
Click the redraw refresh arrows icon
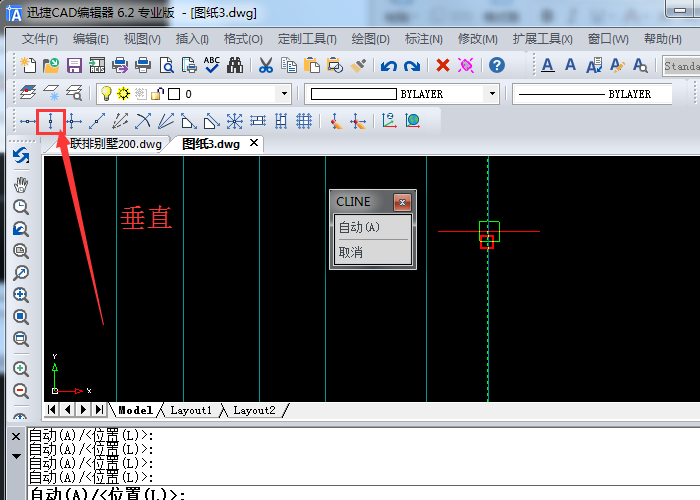pyautogui.click(x=21, y=155)
